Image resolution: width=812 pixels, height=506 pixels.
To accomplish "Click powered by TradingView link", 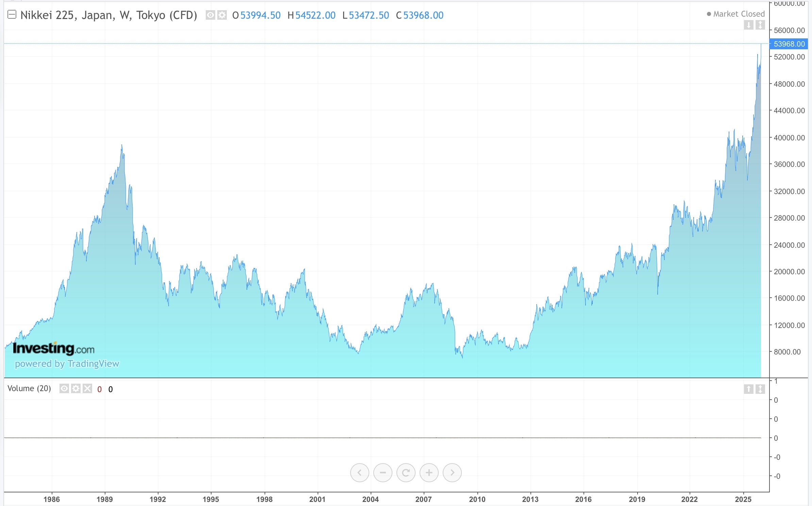I will (67, 364).
